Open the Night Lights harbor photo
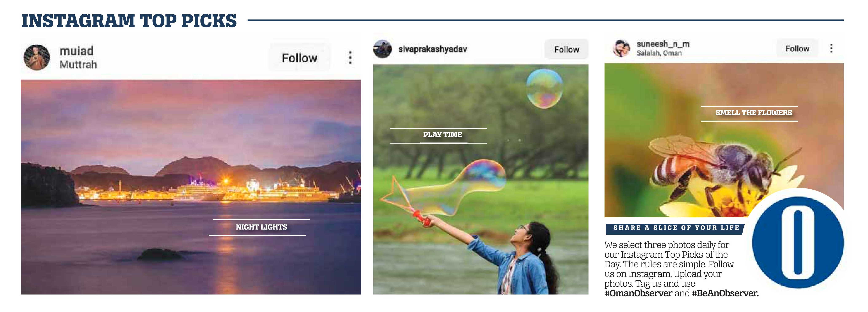The width and height of the screenshot is (868, 312). pos(191,187)
